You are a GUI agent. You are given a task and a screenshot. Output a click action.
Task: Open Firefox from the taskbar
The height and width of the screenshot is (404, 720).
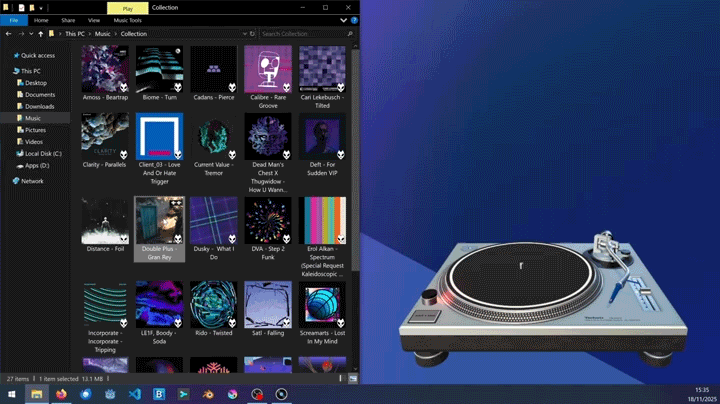(x=61, y=395)
